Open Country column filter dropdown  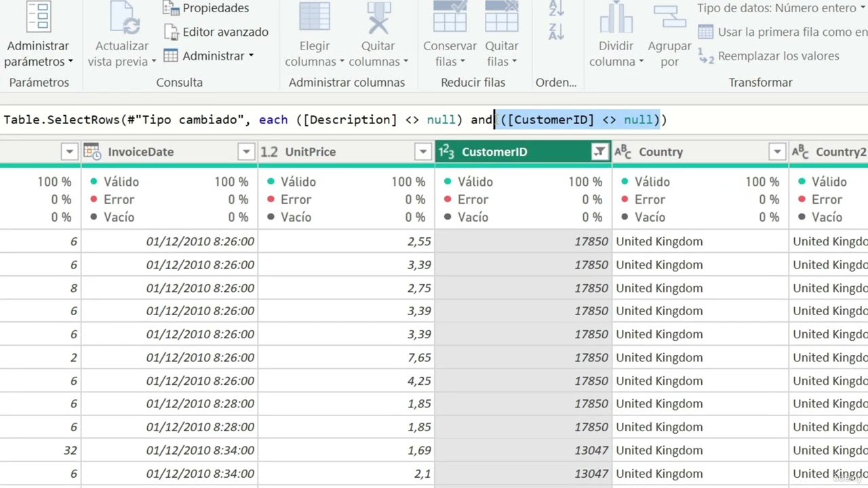click(777, 152)
